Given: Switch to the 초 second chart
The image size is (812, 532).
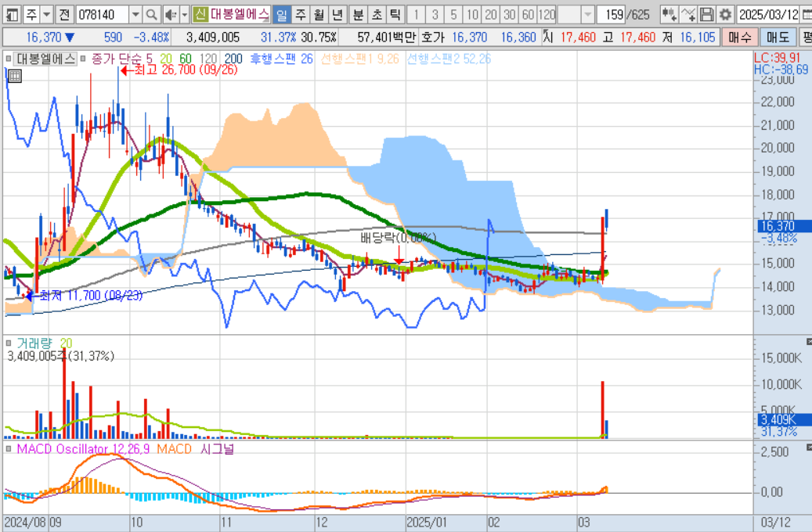Looking at the screenshot, I should pyautogui.click(x=377, y=15).
